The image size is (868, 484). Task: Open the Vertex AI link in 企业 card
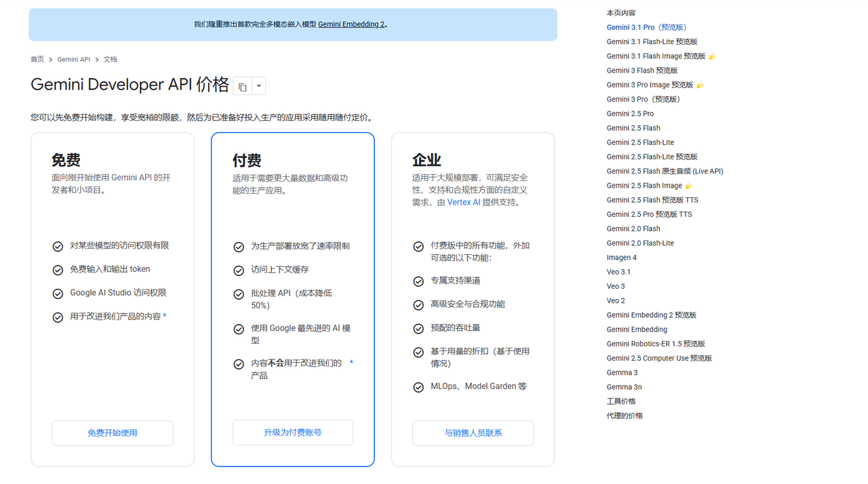pyautogui.click(x=464, y=202)
